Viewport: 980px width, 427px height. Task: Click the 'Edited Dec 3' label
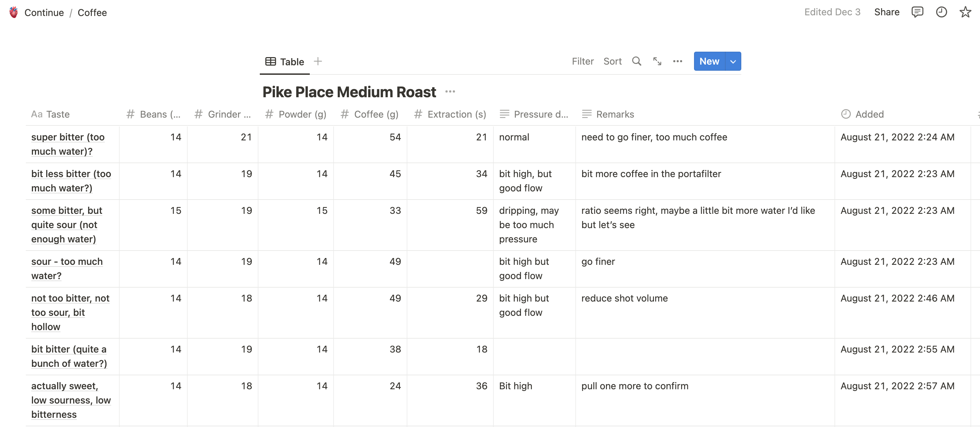[832, 12]
